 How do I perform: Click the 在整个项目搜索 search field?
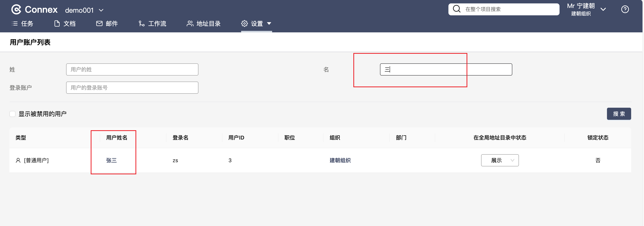click(508, 9)
